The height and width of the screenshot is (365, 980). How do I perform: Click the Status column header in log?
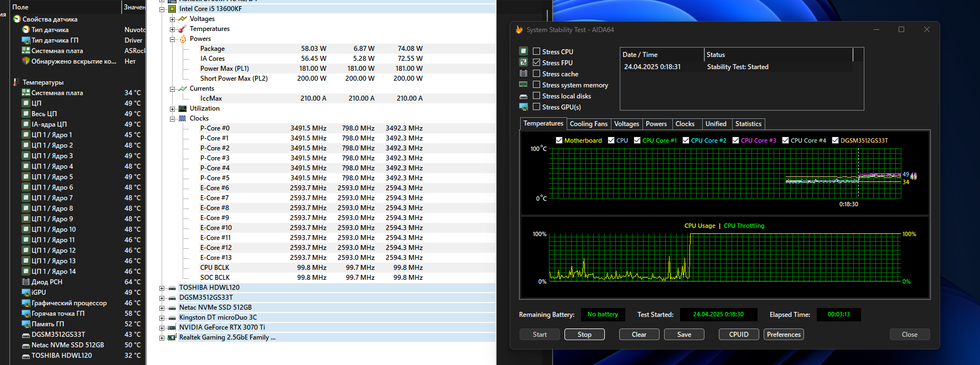tap(779, 55)
